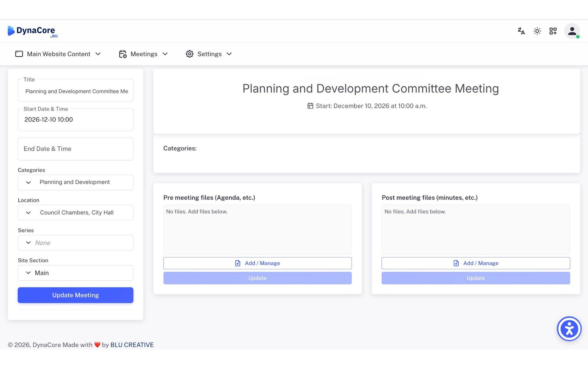Expand the Meetings chevron arrow
Viewport: 588px width, 368px height.
[165, 54]
